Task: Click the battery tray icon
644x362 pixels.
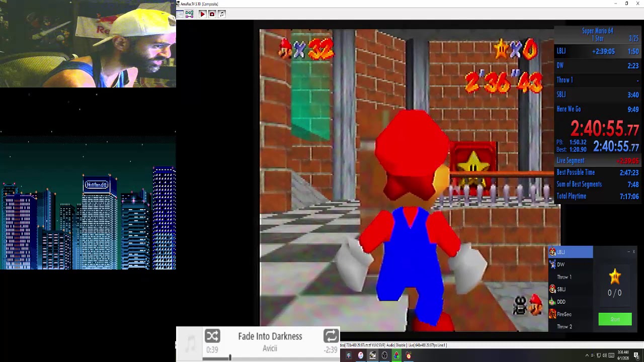Action: click(x=593, y=356)
